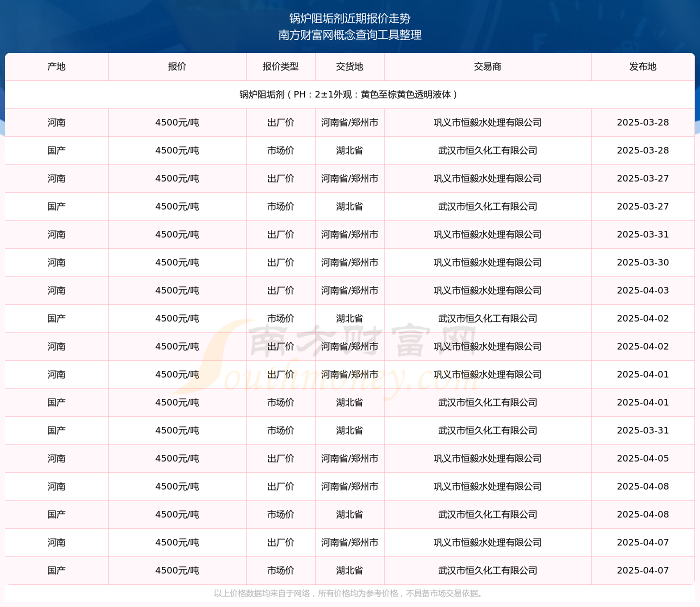
Task: Click date 2025-04-01 in the 国产 row
Action: point(643,402)
